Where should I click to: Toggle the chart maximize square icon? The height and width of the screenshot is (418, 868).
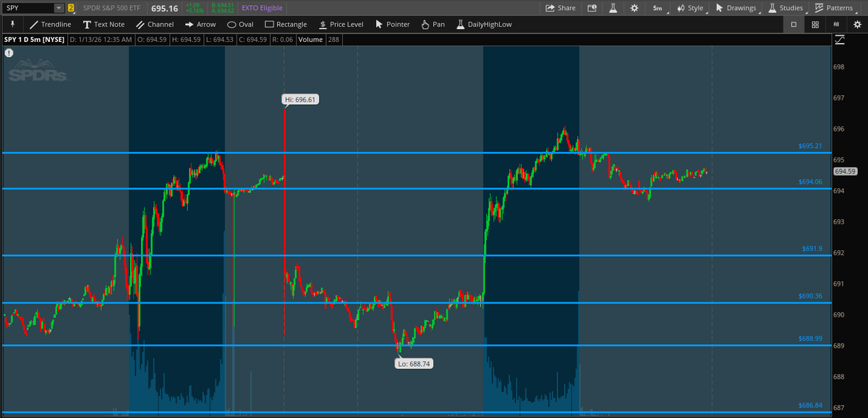pos(792,24)
